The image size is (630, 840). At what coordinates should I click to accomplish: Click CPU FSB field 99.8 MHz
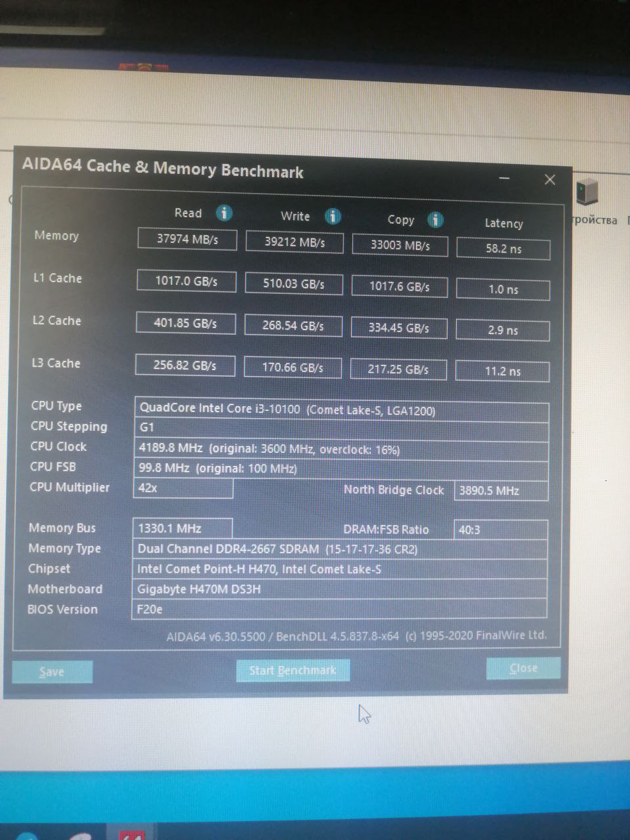[341, 469]
